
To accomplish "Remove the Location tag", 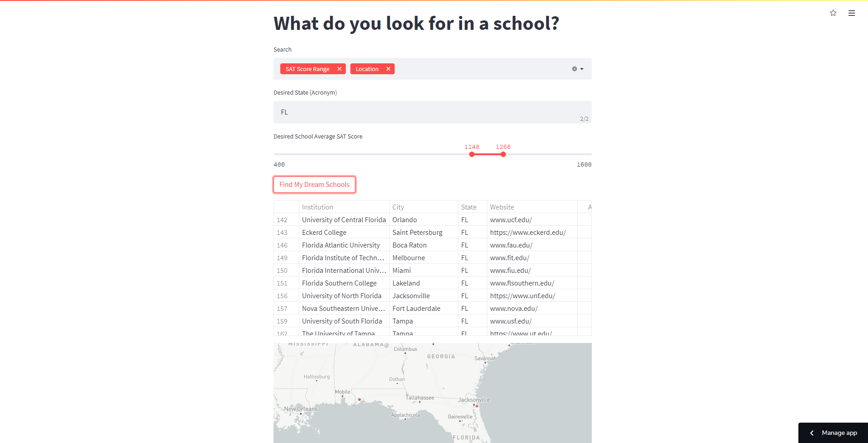I will [388, 69].
